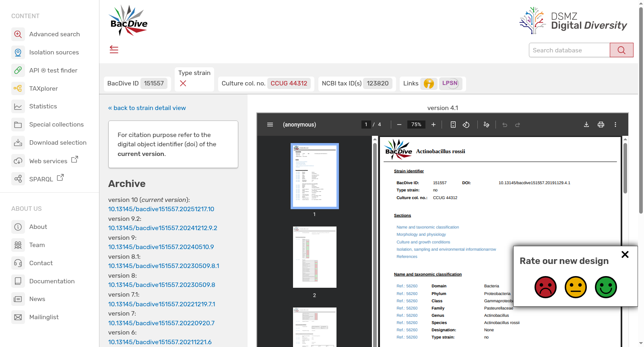This screenshot has height=347, width=644.
Task: Close the Rate our new design popup
Action: coord(625,254)
